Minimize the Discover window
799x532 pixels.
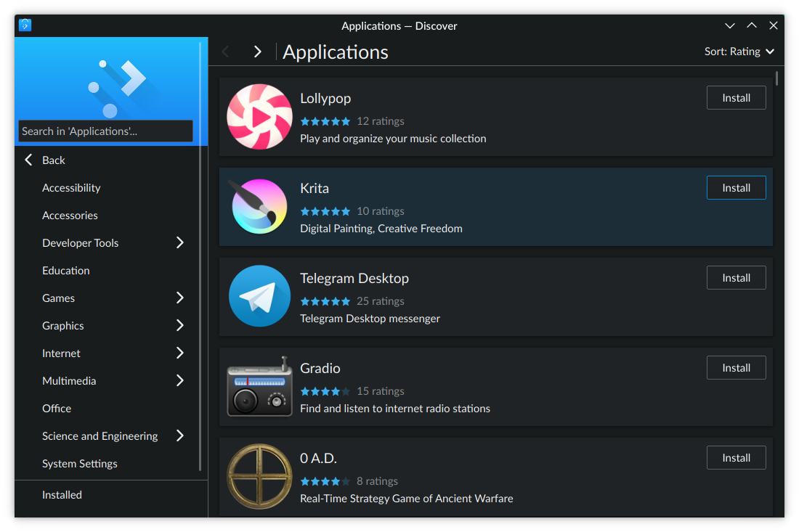point(730,25)
